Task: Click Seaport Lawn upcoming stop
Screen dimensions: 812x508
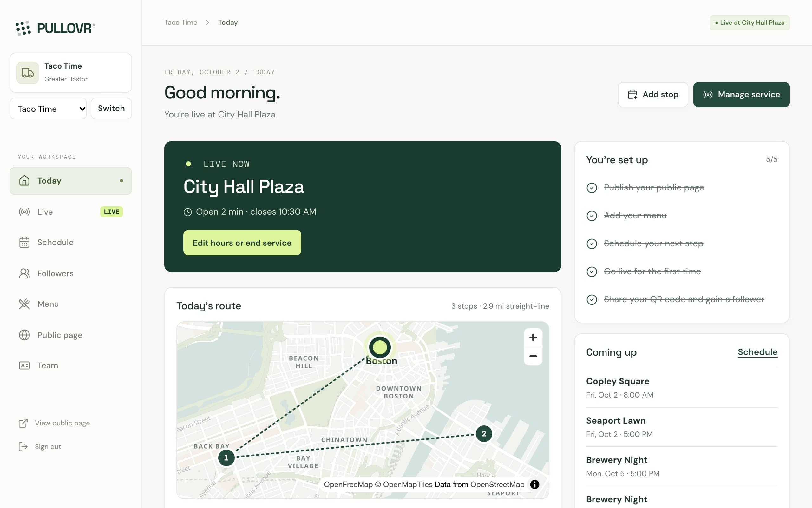Action: 681,427
